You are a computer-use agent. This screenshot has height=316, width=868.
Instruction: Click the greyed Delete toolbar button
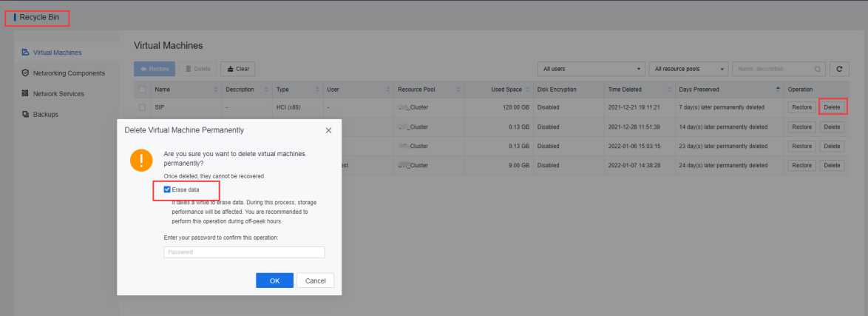(197, 69)
